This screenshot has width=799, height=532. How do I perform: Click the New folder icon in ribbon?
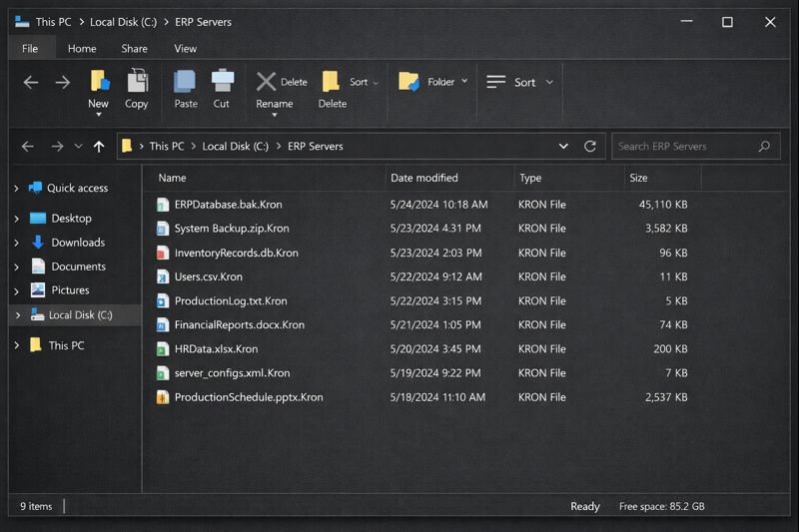pos(99,82)
